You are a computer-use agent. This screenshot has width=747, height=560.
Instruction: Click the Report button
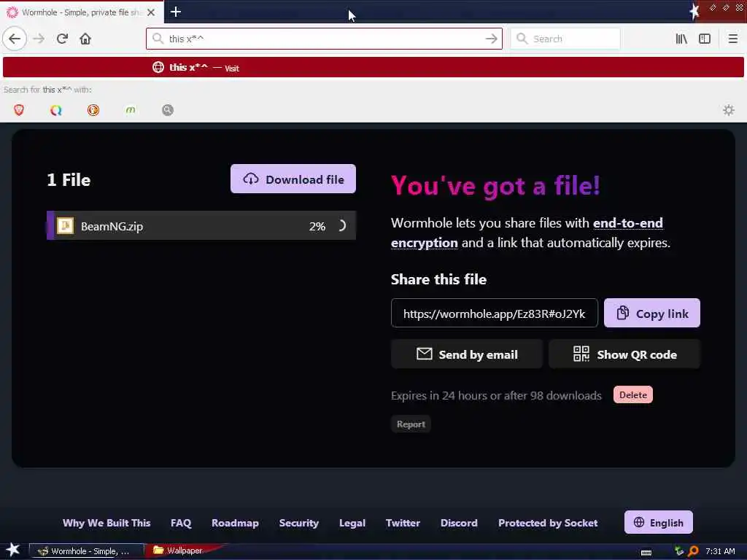411,424
